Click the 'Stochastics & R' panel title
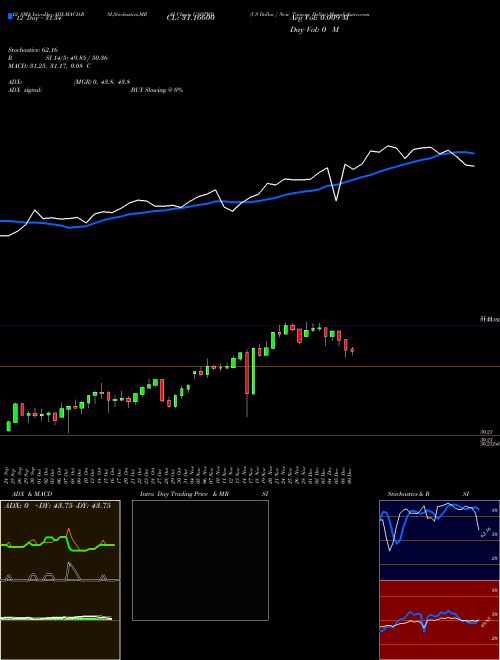This screenshot has width=500, height=660. [408, 494]
